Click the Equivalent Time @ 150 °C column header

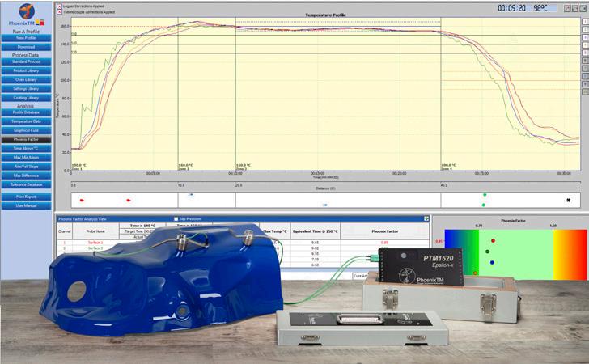point(316,231)
